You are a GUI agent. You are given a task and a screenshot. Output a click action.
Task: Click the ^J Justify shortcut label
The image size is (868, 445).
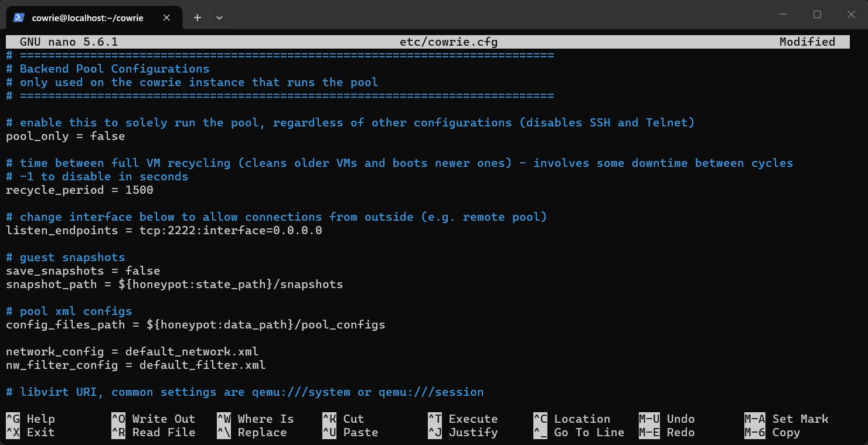463,433
